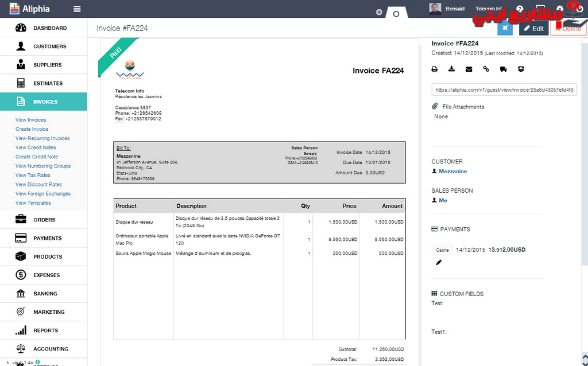Click the Cashe payment badge
Screen dimensions: 588x366
442,250
